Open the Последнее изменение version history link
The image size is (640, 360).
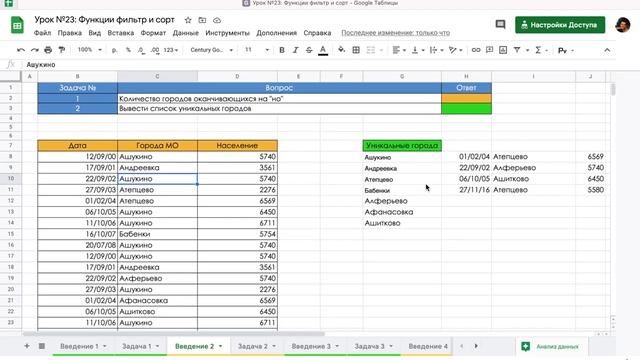click(396, 33)
